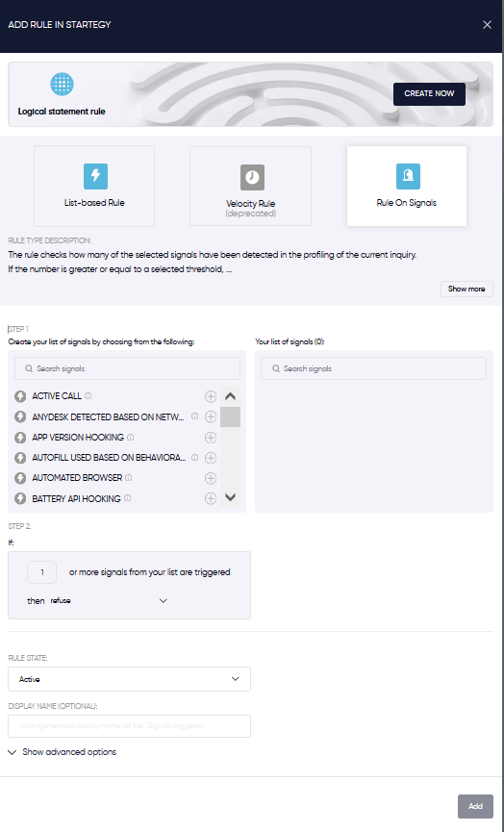504x832 pixels.
Task: Click the CREATE NOW button
Action: coord(429,94)
